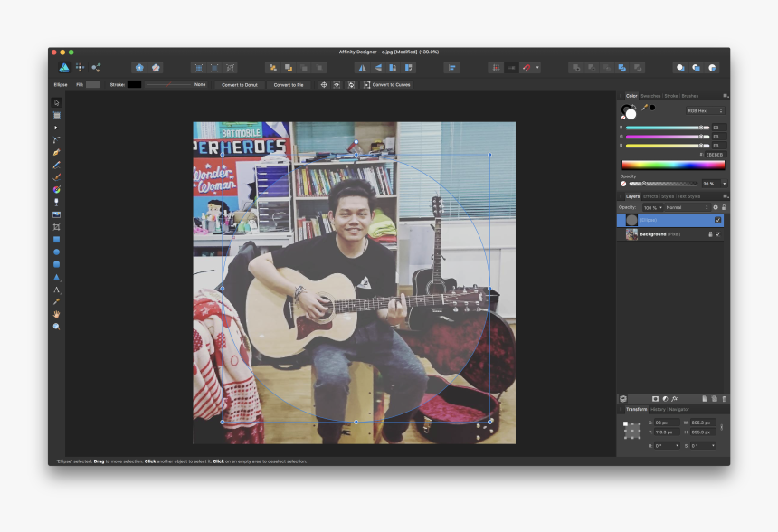
Task: Select the Pencil tool
Action: tap(55, 166)
